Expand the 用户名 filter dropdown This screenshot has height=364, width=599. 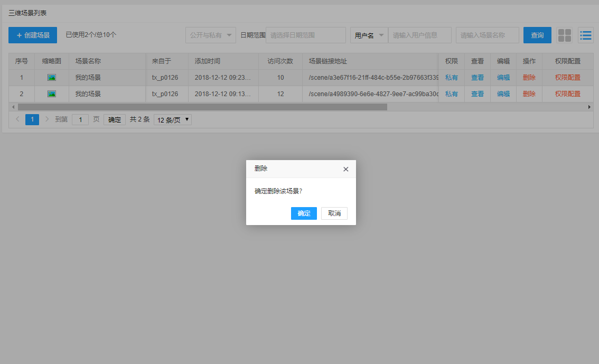tap(369, 35)
